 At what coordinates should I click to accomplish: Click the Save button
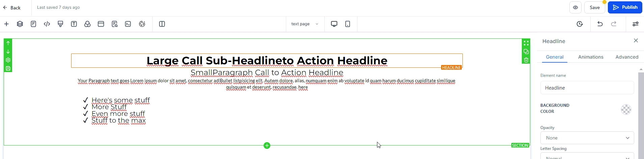click(595, 7)
